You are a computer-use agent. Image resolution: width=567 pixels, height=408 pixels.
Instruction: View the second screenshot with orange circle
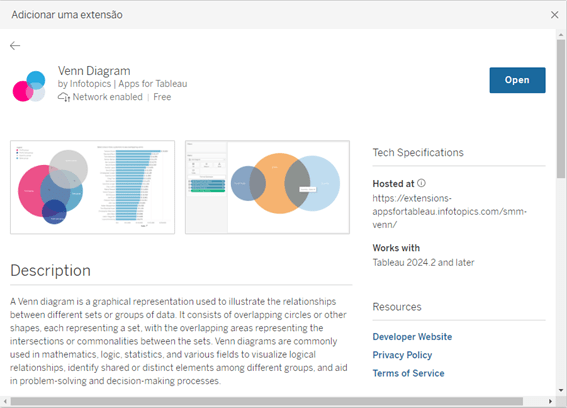pyautogui.click(x=267, y=187)
